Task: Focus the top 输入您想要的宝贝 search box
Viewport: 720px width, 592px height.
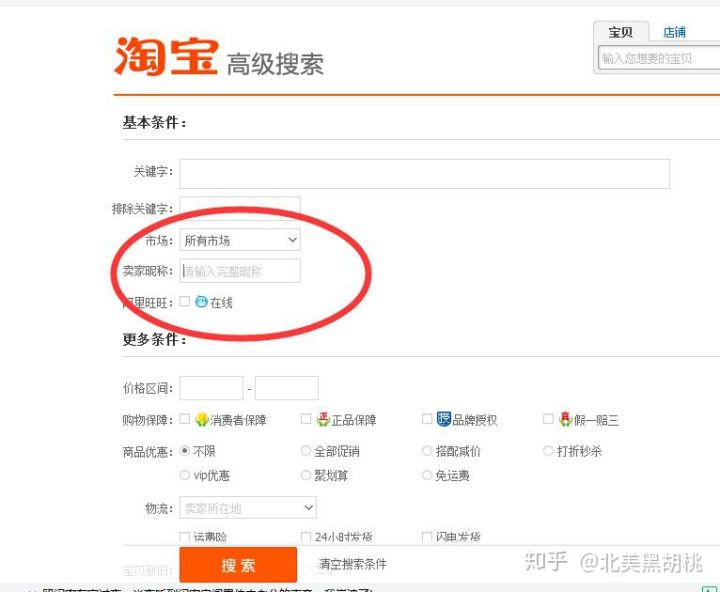Action: (659, 58)
